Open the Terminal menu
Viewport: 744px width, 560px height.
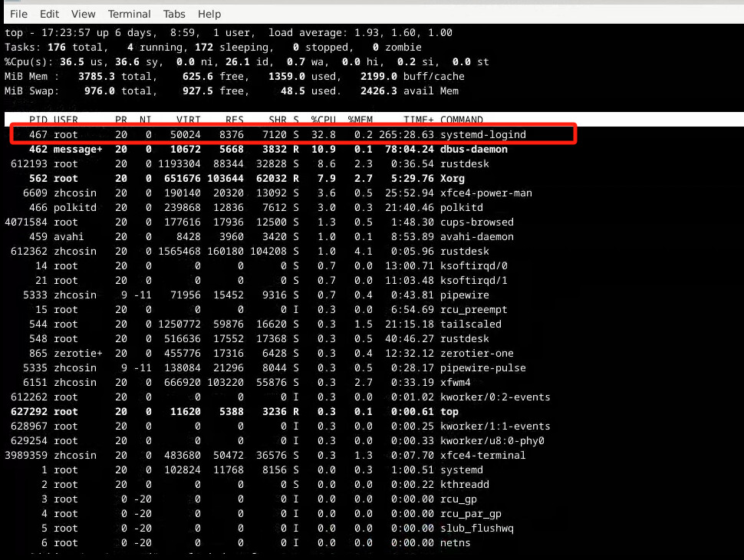click(129, 14)
